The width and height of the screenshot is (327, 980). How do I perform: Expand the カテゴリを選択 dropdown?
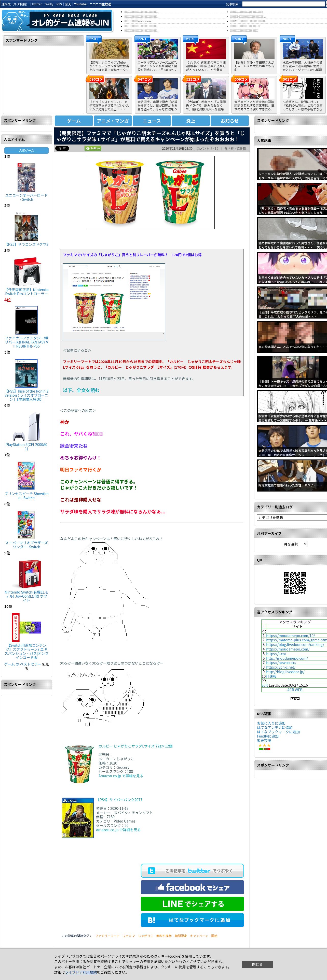pyautogui.click(x=292, y=518)
